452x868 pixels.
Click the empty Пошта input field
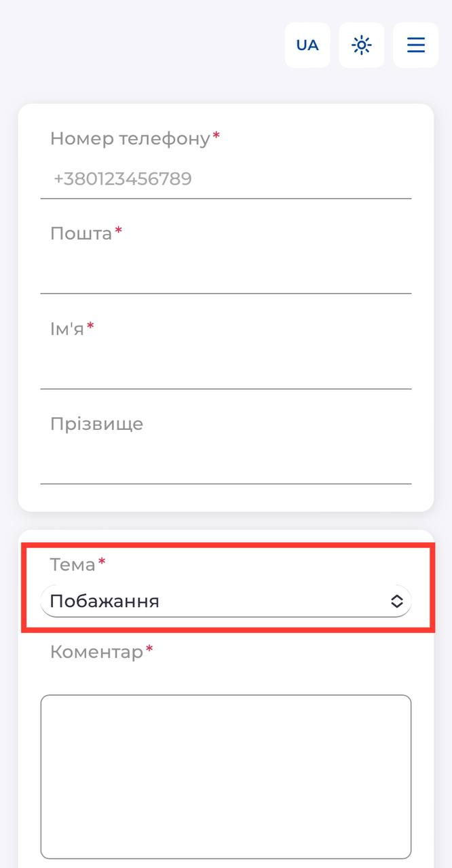(x=225, y=275)
